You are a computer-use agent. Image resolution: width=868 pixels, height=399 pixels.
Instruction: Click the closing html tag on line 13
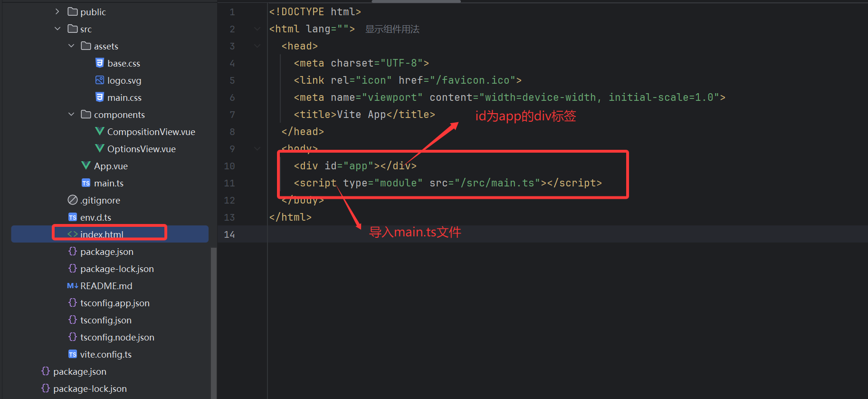290,217
